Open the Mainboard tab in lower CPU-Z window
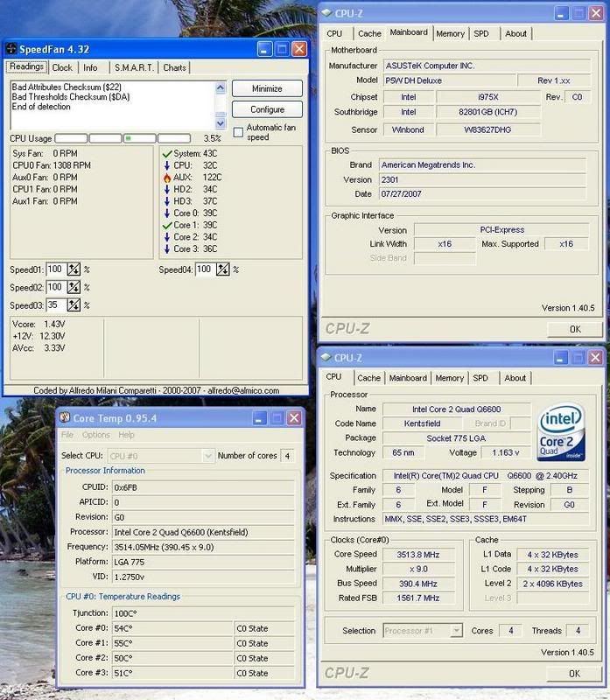The image size is (610, 700). point(408,378)
